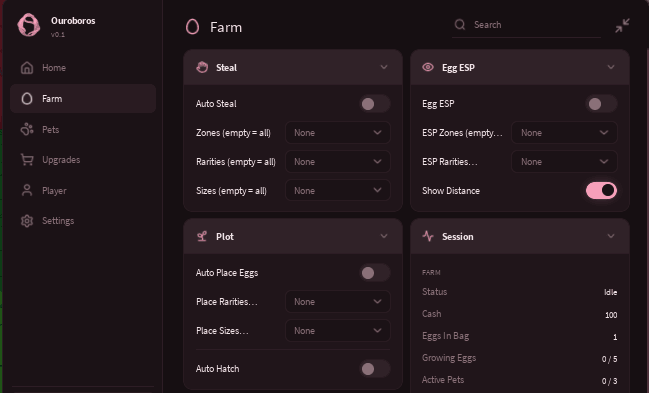Image resolution: width=649 pixels, height=393 pixels.
Task: Turn on the Auto Hatch switch
Action: point(375,369)
